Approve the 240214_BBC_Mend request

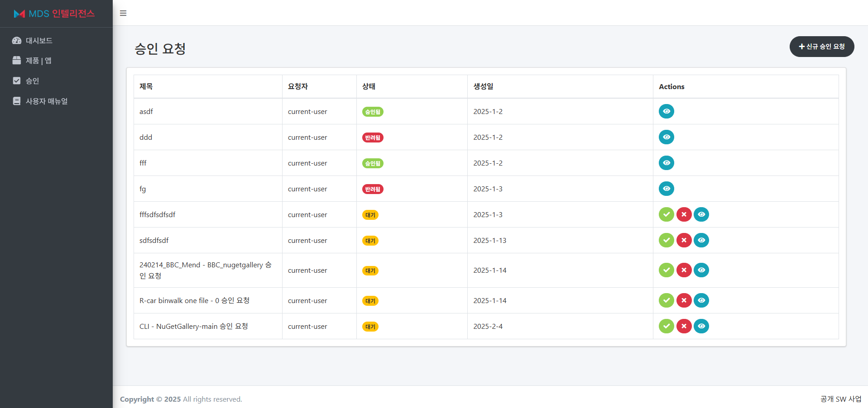pos(666,270)
